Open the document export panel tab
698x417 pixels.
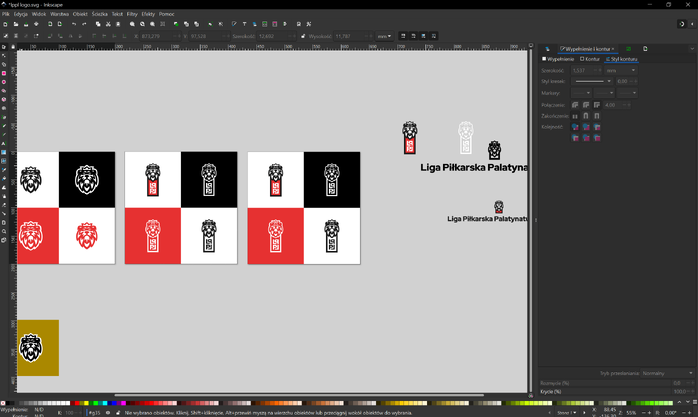click(x=645, y=49)
